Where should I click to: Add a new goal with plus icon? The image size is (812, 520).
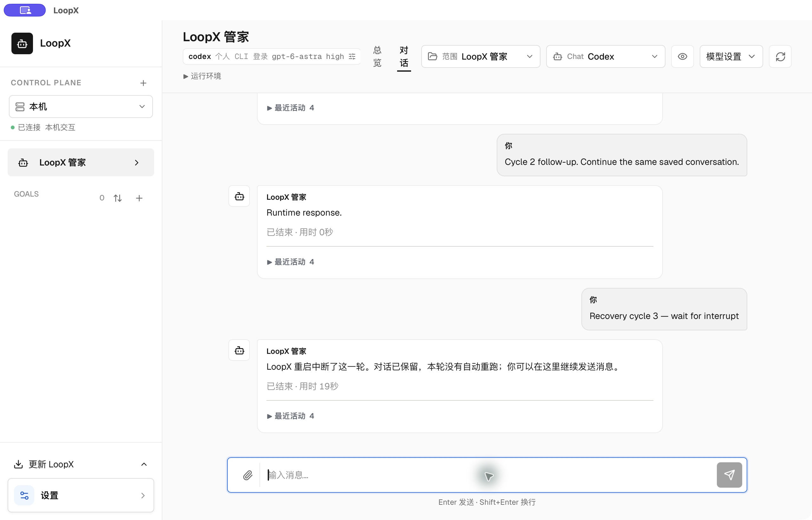click(x=139, y=198)
